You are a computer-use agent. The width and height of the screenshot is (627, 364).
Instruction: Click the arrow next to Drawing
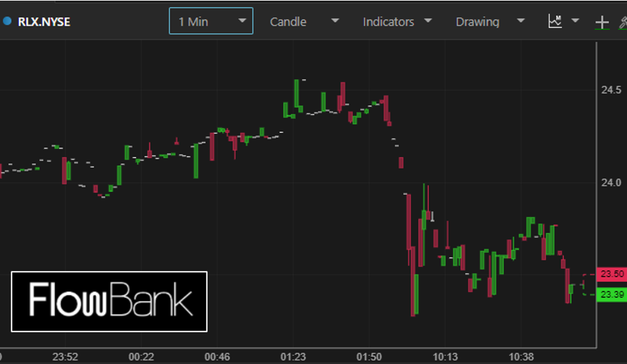click(x=520, y=21)
